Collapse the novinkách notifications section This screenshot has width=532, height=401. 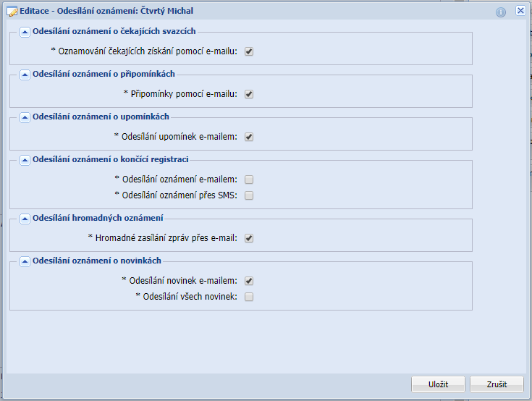pyautogui.click(x=25, y=261)
